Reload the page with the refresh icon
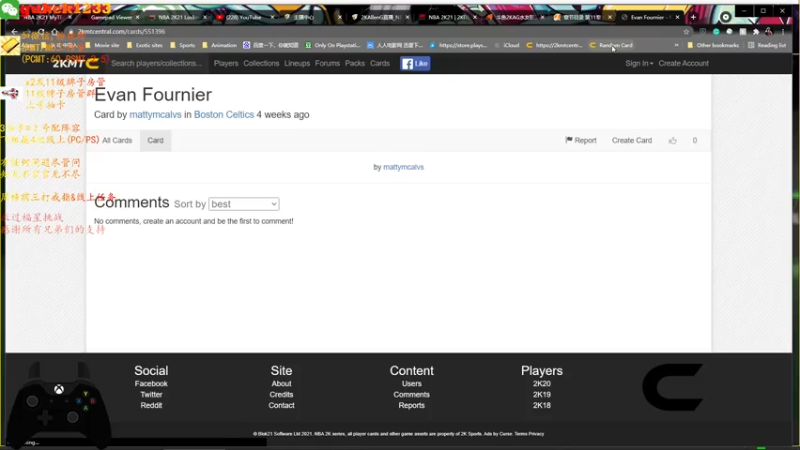 41,32
